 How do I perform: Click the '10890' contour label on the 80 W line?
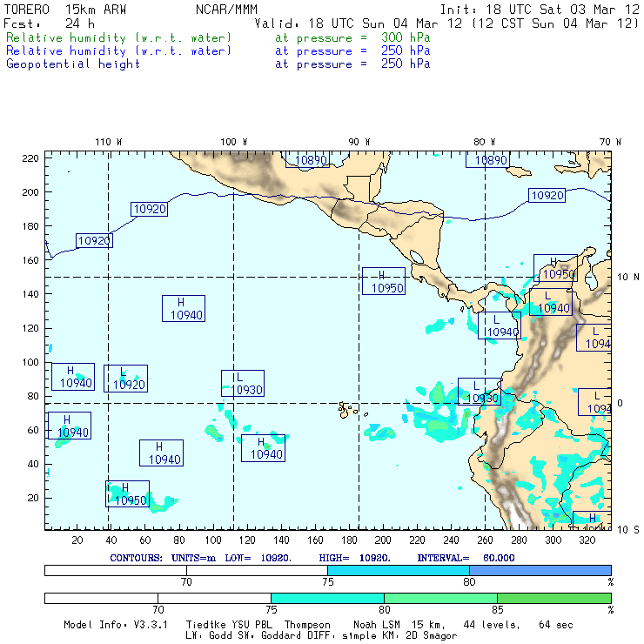click(x=487, y=159)
